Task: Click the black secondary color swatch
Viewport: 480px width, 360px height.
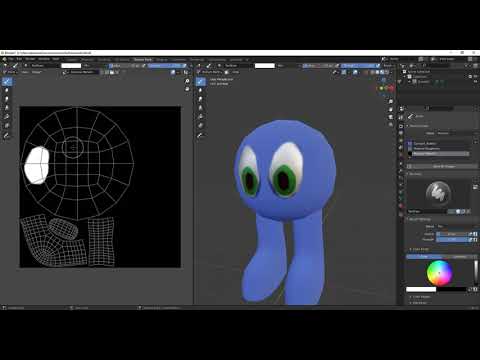Action: point(451,289)
